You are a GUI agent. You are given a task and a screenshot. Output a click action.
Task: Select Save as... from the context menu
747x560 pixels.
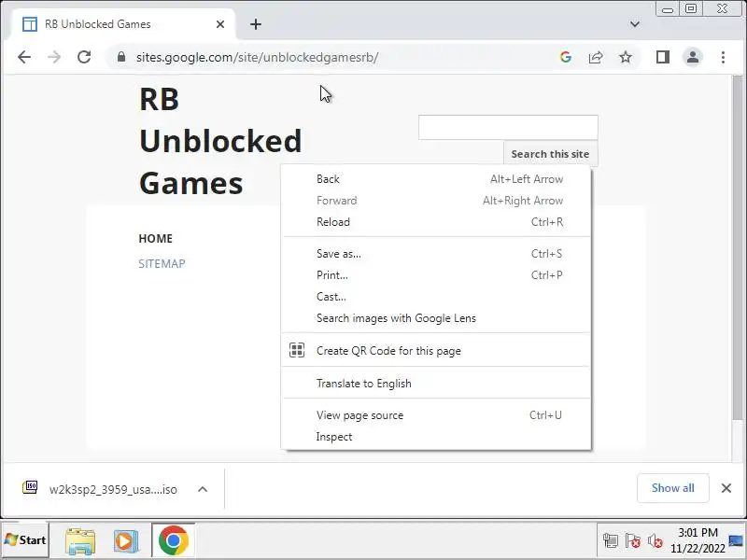pos(436,254)
